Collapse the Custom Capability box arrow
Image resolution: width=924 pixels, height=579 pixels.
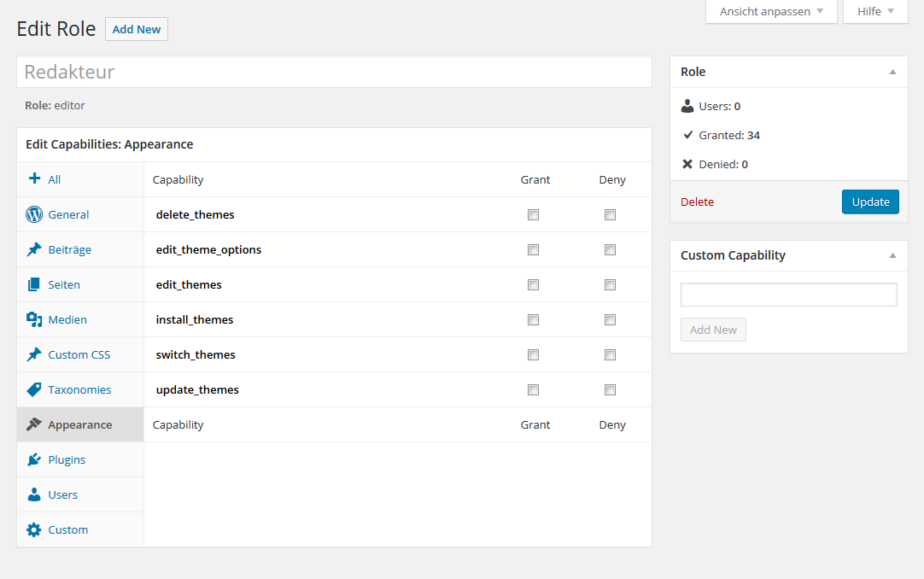(x=892, y=255)
